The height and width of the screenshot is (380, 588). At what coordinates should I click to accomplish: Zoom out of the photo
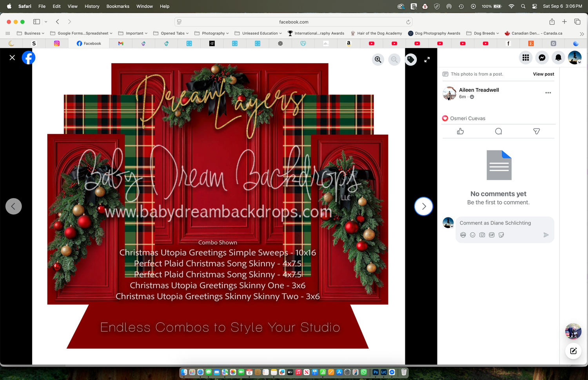tap(394, 60)
